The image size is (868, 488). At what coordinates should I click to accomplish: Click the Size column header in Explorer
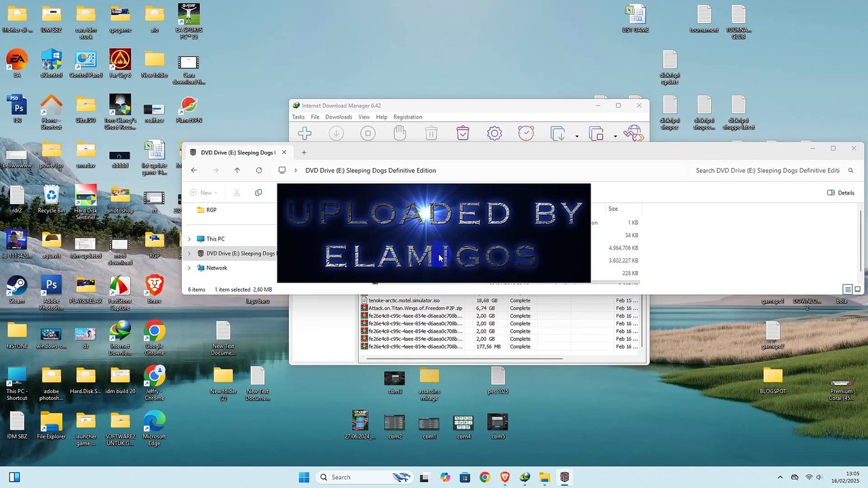pyautogui.click(x=613, y=209)
